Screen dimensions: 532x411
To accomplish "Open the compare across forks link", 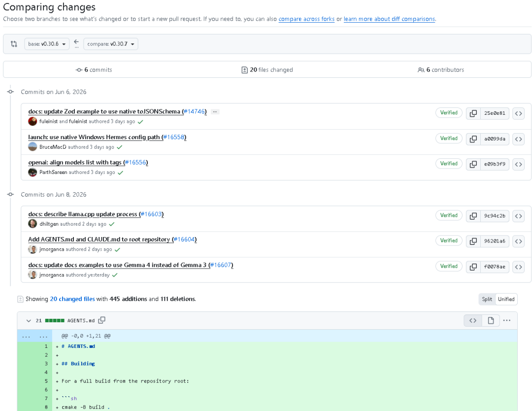I will tap(306, 19).
